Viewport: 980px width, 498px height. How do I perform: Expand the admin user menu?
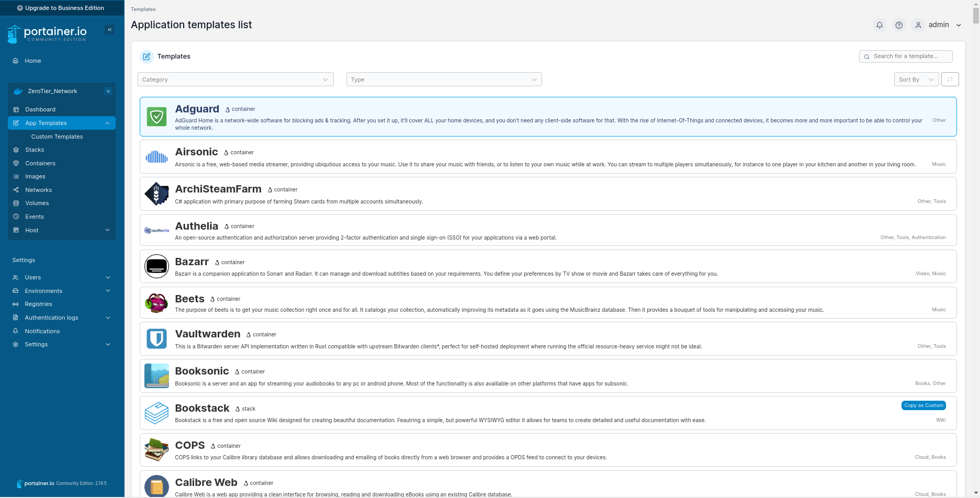coord(939,25)
